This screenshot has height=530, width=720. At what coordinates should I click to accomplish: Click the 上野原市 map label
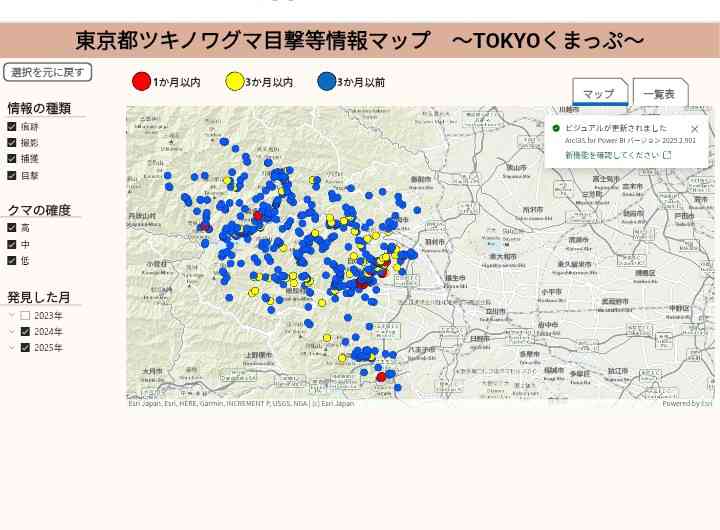pyautogui.click(x=259, y=355)
